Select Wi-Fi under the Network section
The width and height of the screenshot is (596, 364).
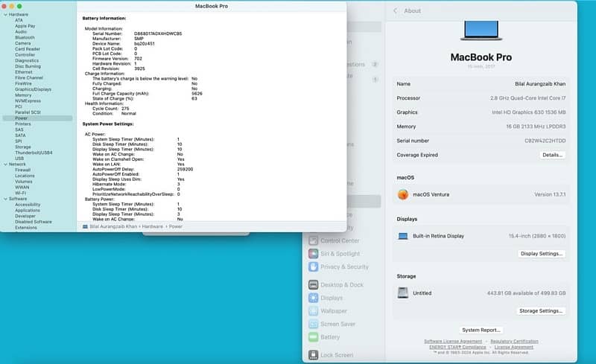click(x=21, y=193)
